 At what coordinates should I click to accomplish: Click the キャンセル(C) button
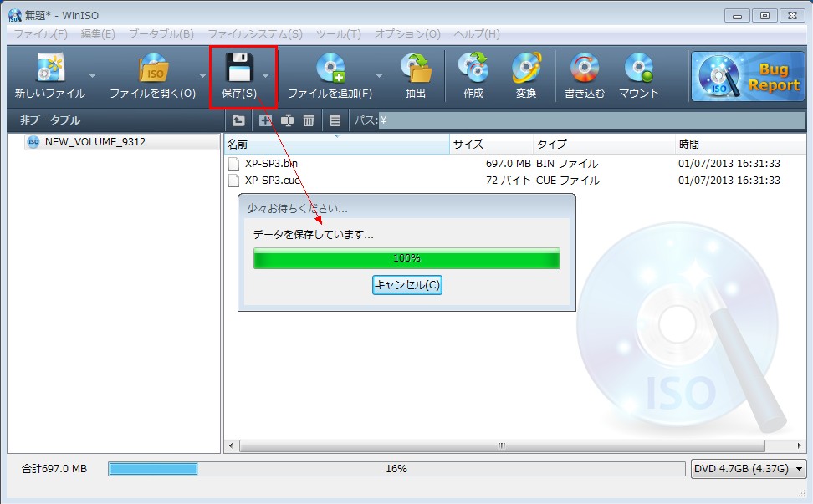pyautogui.click(x=407, y=285)
